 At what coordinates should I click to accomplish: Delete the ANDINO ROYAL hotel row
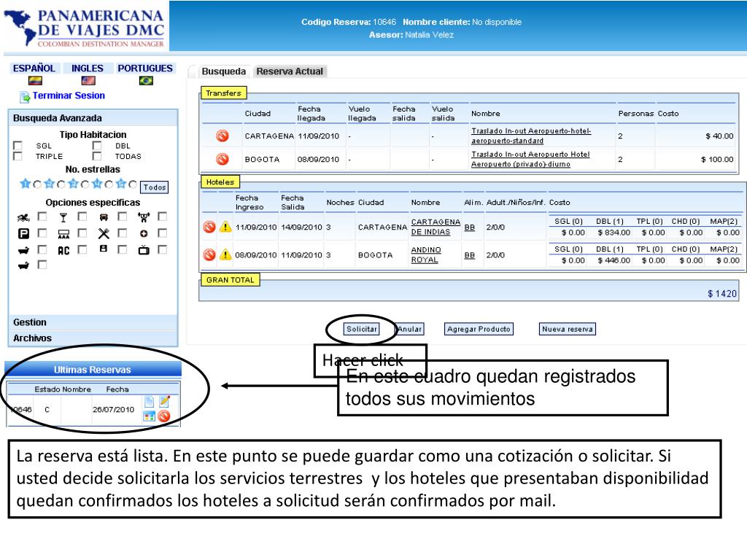209,254
